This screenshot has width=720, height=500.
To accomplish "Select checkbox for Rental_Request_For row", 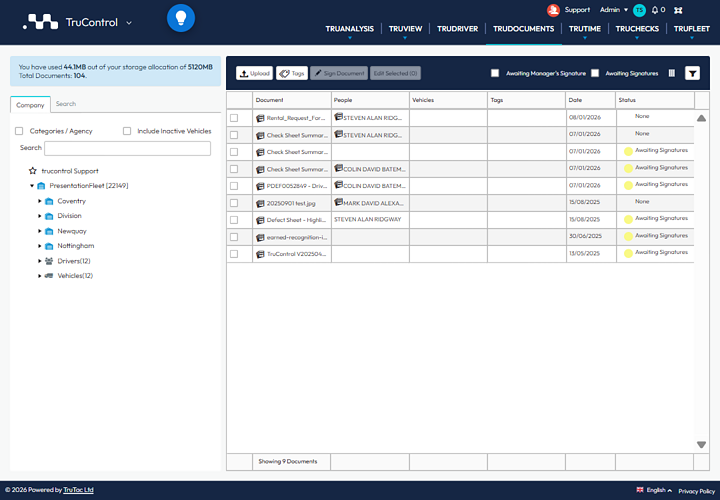I will click(234, 118).
